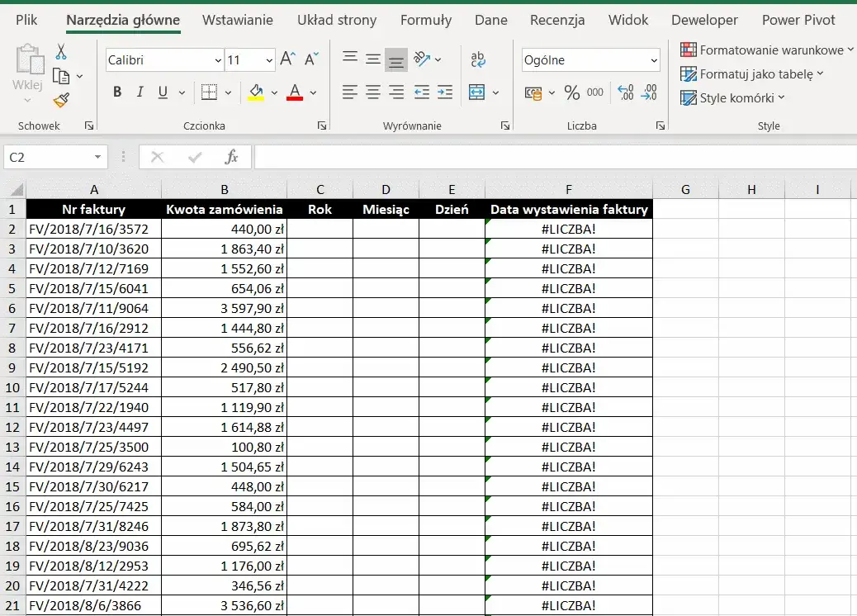The height and width of the screenshot is (616, 857).
Task: Apply Merge and Center to selection
Action: tap(477, 92)
